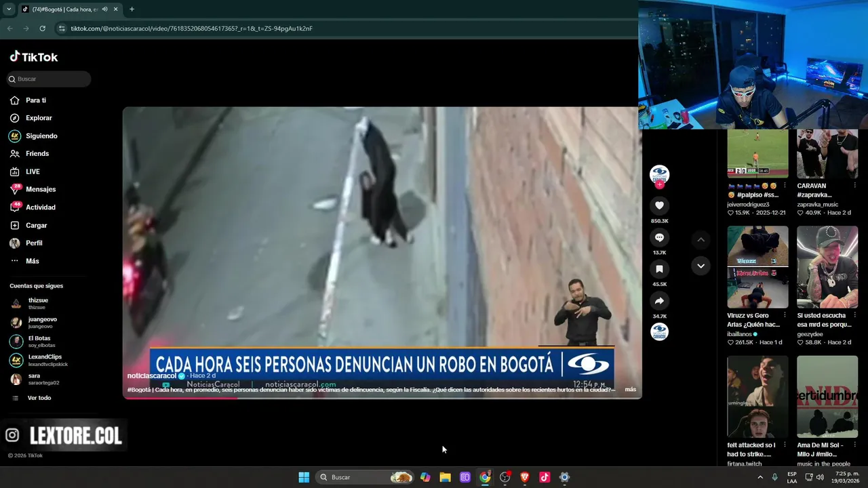Save video with bookmark icon
868x488 pixels.
point(659,269)
